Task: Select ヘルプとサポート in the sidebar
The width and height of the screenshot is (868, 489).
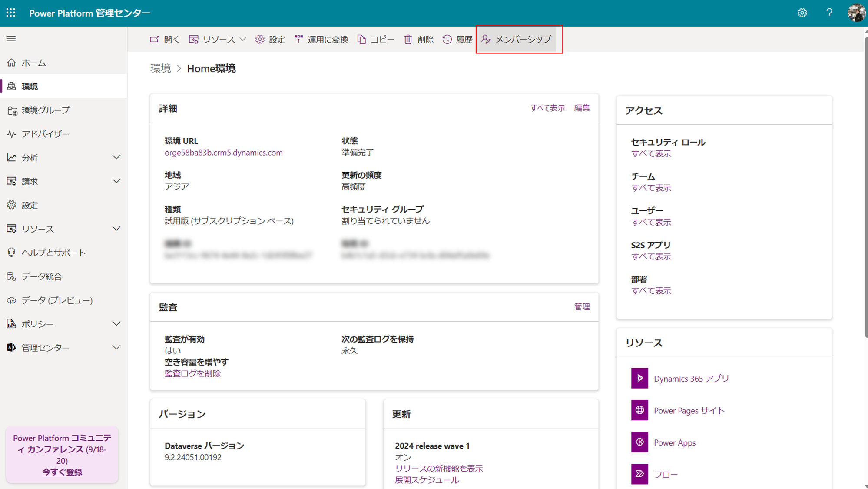Action: coord(53,253)
